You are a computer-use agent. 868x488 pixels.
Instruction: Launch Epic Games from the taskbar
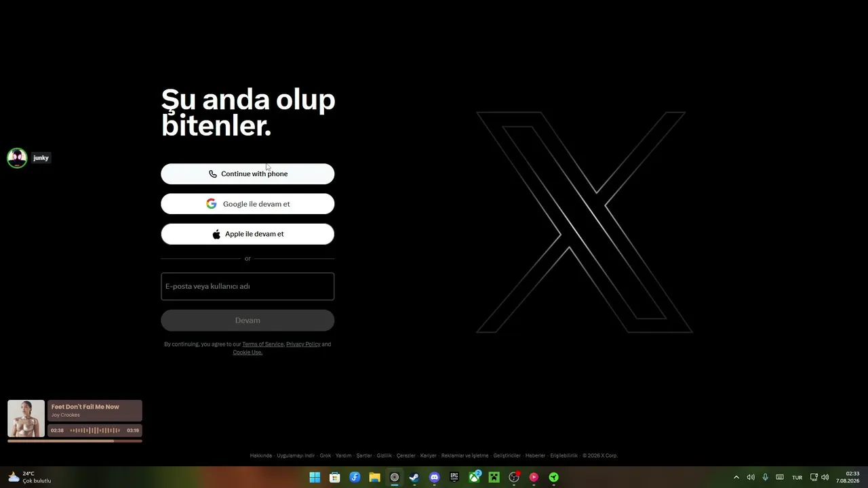(454, 477)
